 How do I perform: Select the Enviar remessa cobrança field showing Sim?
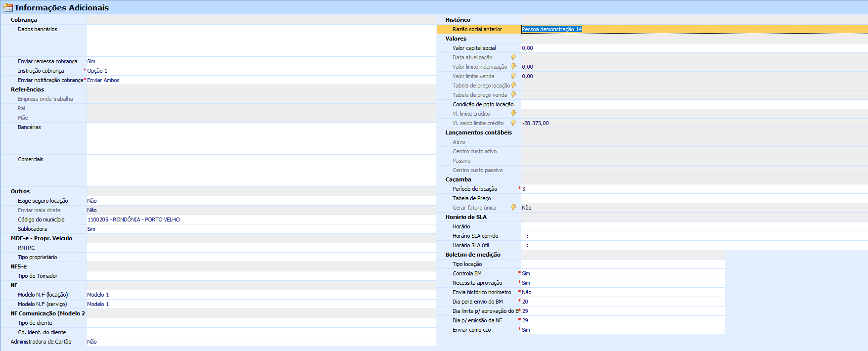(x=261, y=61)
